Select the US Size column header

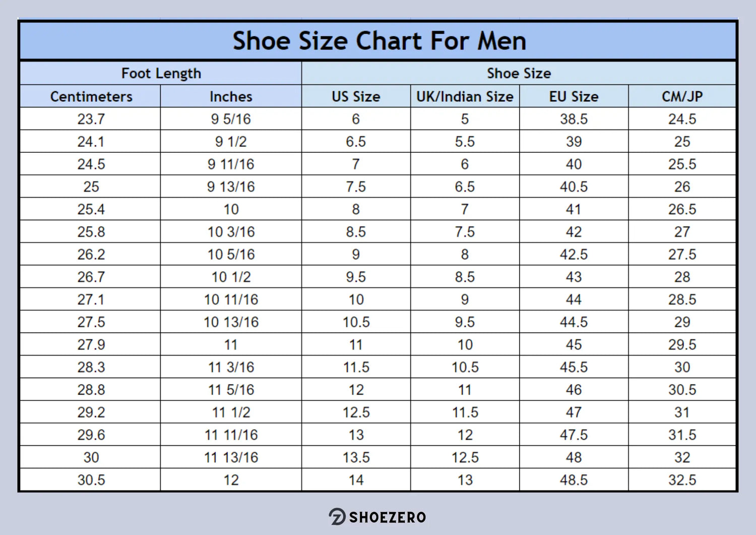pos(356,96)
